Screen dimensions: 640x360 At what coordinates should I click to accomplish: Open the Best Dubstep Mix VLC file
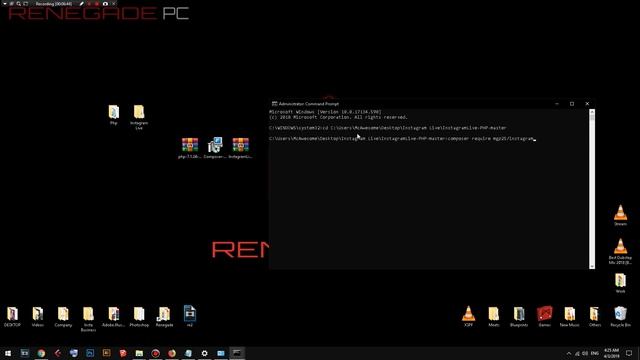pyautogui.click(x=620, y=251)
